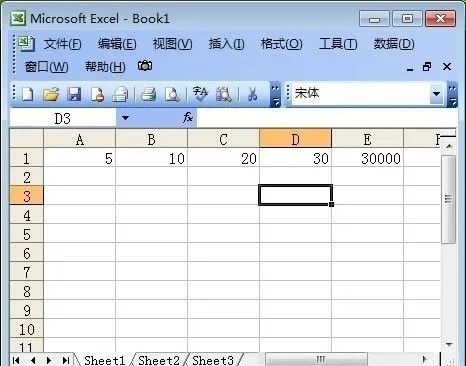This screenshot has height=366, width=466.
Task: Open the 文件(F) menu
Action: (63, 44)
